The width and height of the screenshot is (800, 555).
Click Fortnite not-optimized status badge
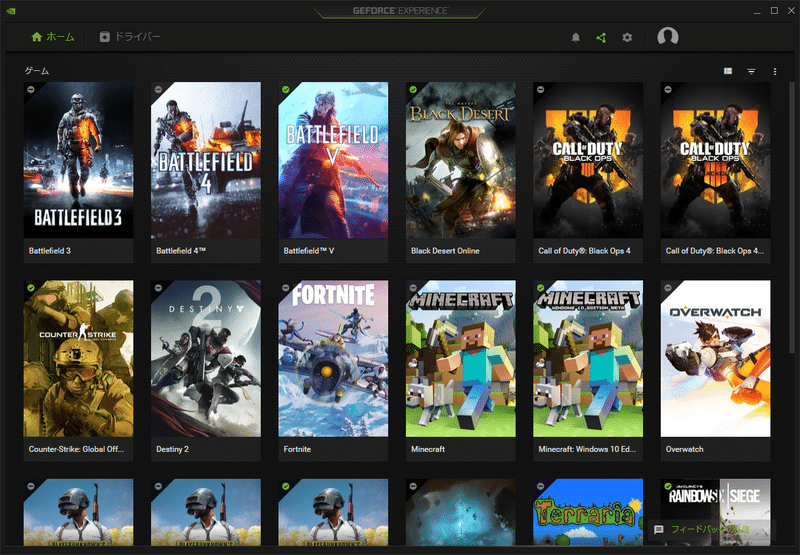point(286,288)
